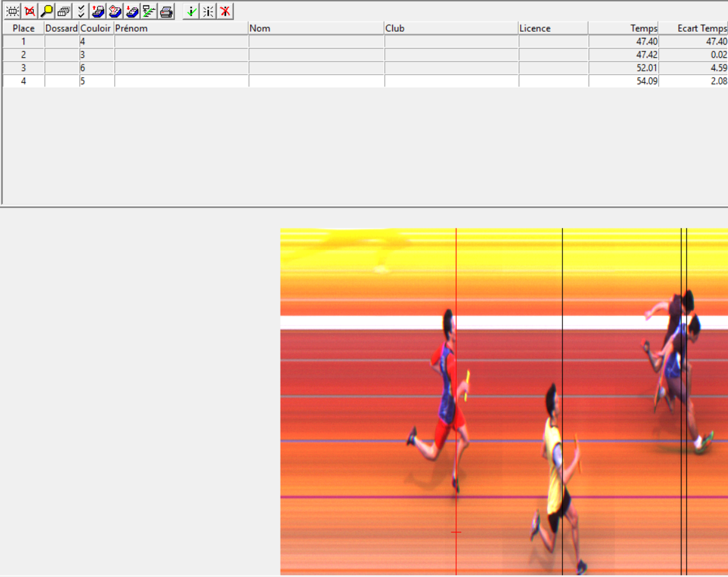Select the Place 1 result row
This screenshot has height=577, width=728.
pyautogui.click(x=366, y=42)
